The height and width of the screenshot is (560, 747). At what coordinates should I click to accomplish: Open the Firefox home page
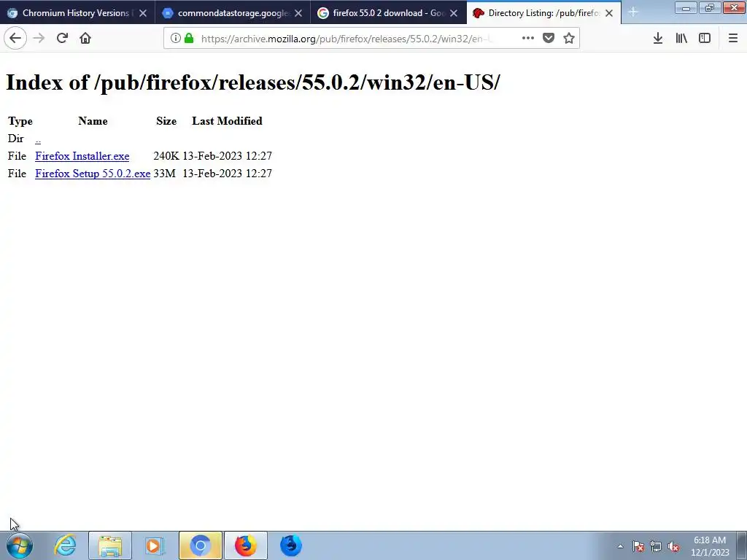pyautogui.click(x=85, y=38)
